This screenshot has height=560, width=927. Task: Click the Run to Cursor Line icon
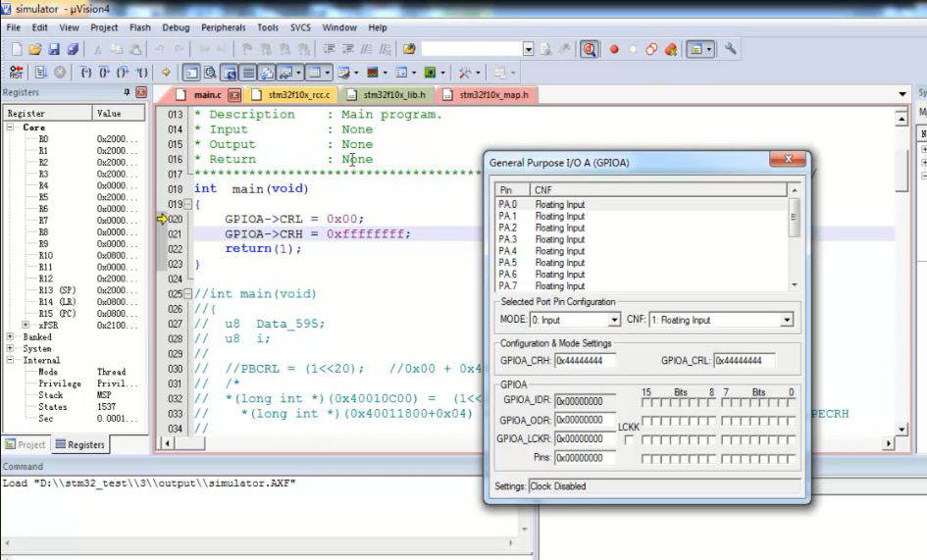(x=141, y=73)
